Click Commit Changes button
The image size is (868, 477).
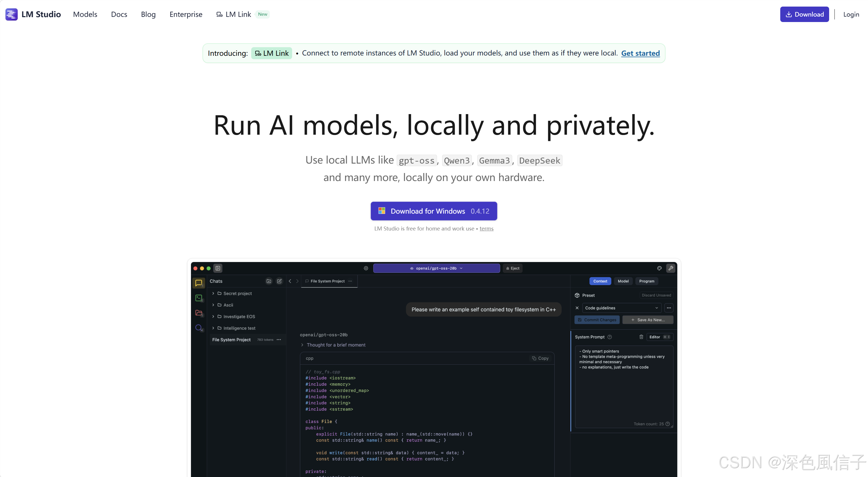[597, 320]
